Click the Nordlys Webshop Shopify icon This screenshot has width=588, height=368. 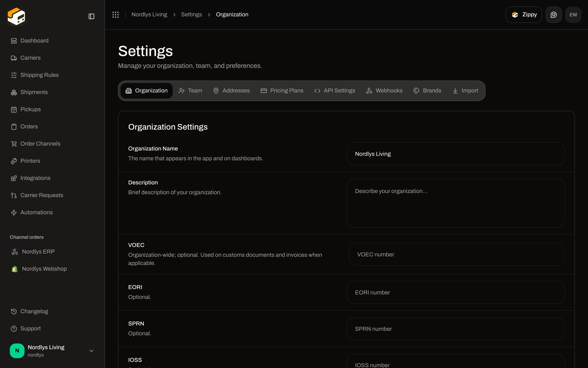click(x=14, y=269)
